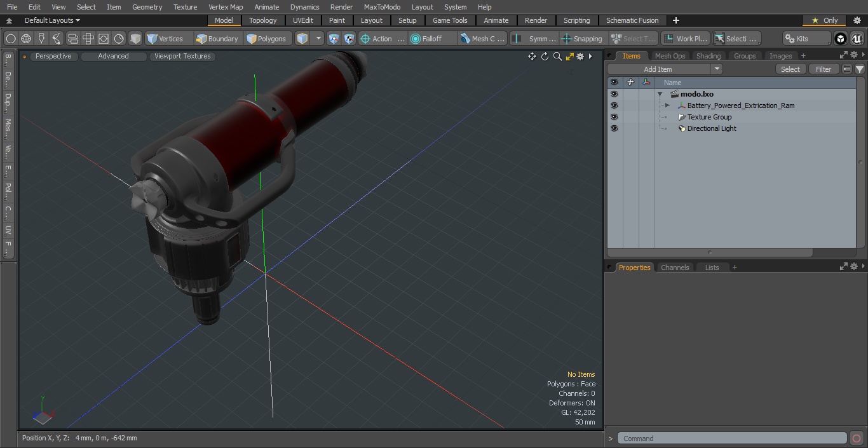Open the Geometry menu
The height and width of the screenshot is (448, 868).
tap(147, 7)
